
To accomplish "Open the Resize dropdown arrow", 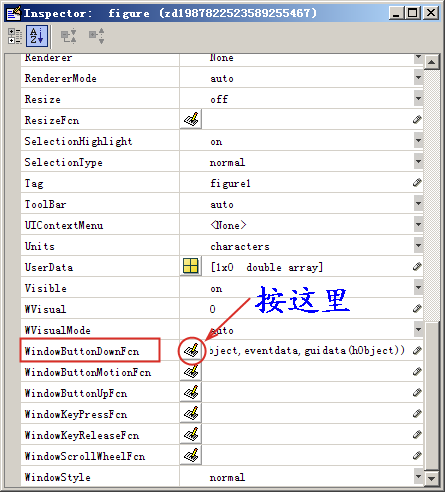I will 418,99.
